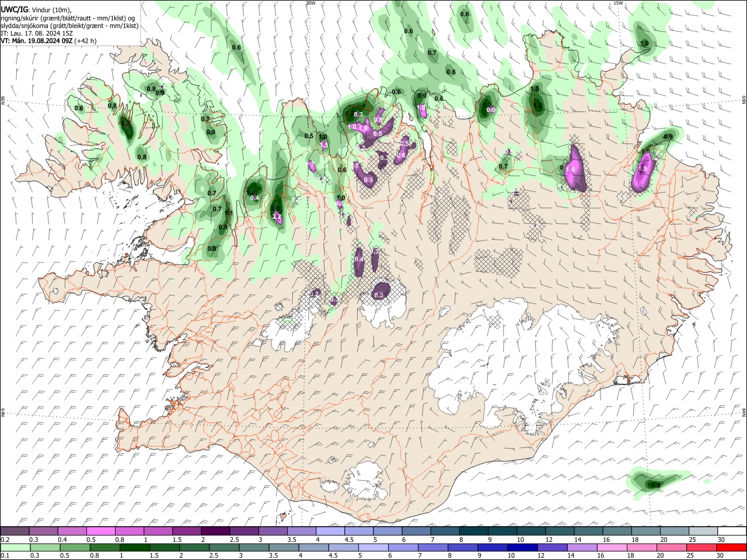Click the 15W longitude label
The height and width of the screenshot is (560, 747).
[x=619, y=3]
